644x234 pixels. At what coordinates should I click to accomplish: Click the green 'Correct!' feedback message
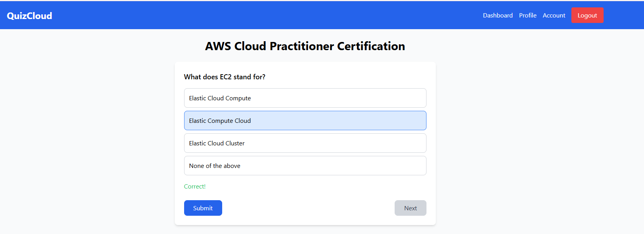point(195,187)
